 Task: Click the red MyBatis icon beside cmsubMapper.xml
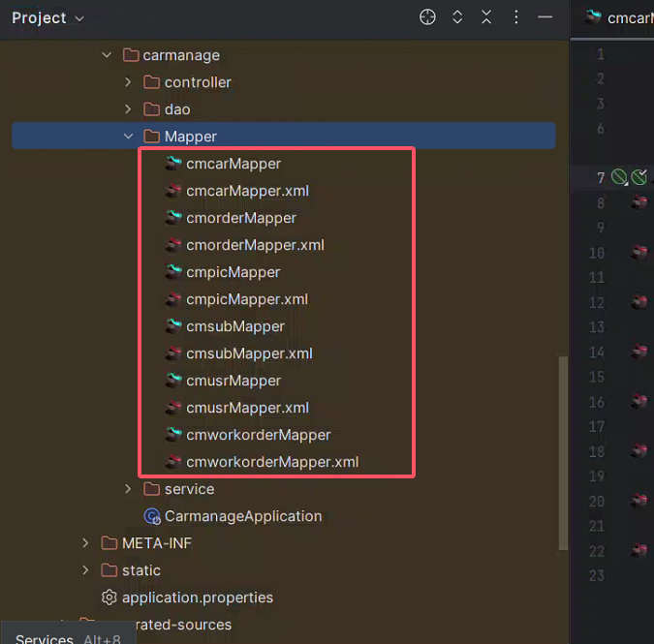point(173,353)
